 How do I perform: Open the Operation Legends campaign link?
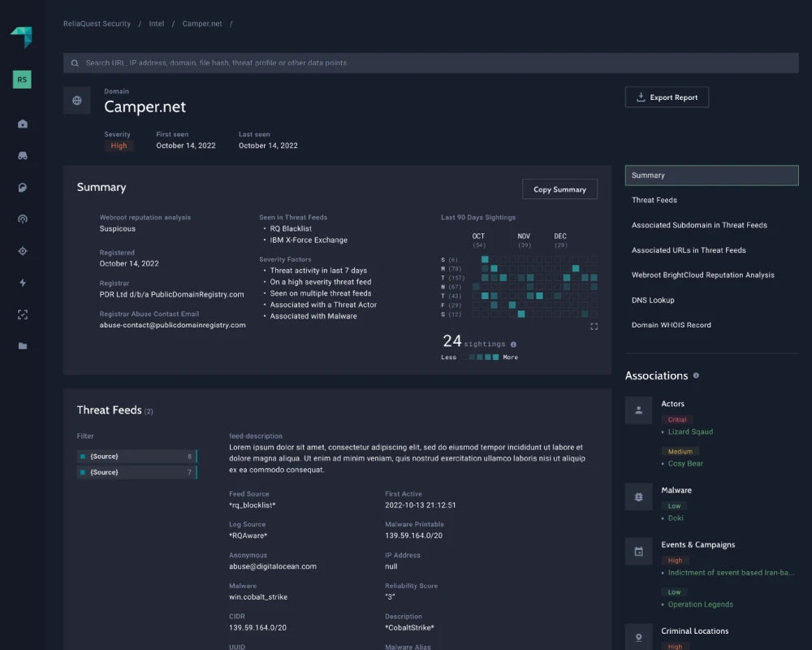pyautogui.click(x=700, y=604)
